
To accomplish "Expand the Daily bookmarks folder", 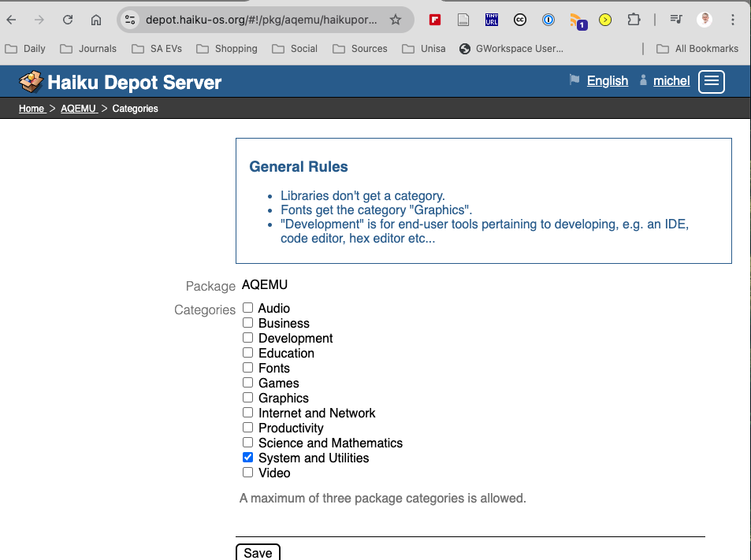I will click(25, 49).
